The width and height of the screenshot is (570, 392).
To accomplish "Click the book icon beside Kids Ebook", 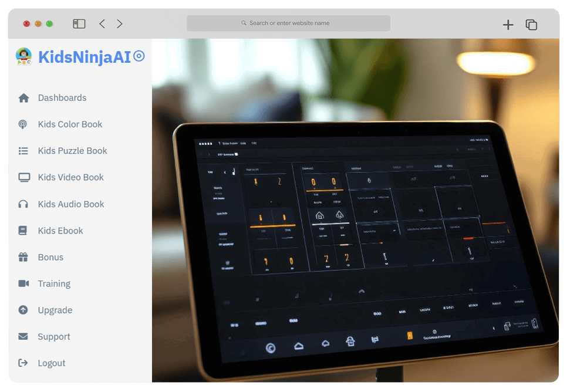I will click(x=23, y=231).
